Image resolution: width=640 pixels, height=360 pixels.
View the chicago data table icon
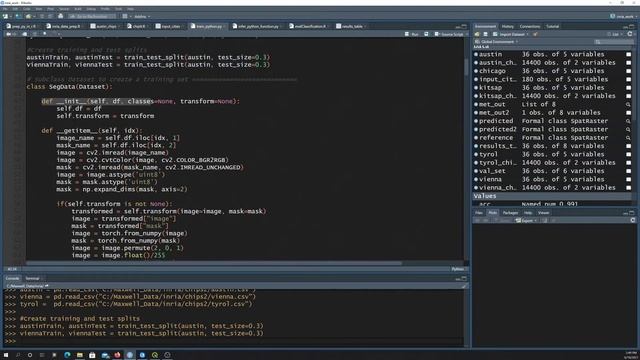click(629, 71)
